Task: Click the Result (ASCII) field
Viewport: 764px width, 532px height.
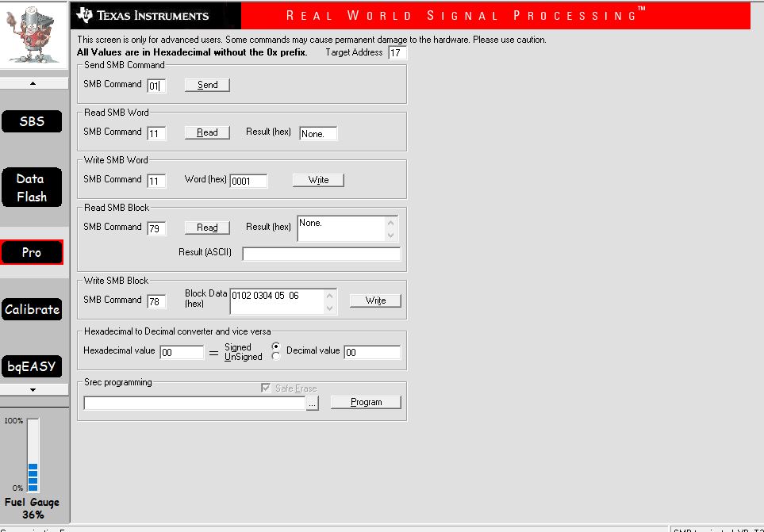Action: click(x=321, y=254)
